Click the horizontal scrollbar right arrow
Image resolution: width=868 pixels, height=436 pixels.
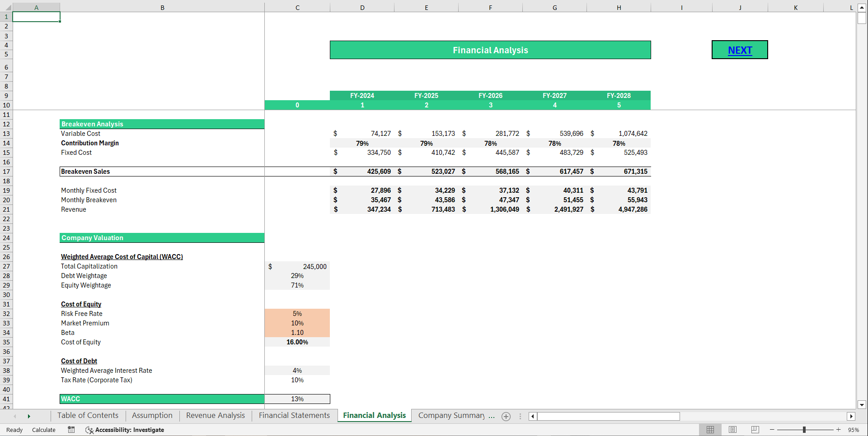852,416
